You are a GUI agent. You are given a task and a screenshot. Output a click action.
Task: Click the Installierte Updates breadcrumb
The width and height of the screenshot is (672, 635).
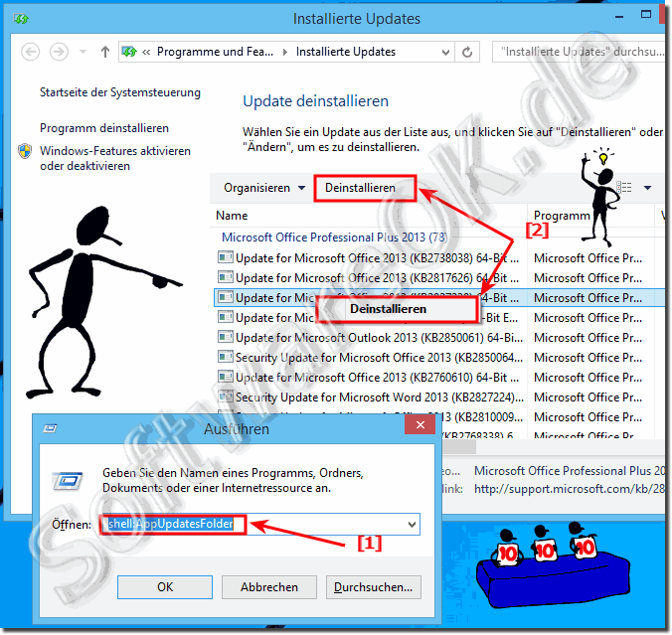(x=345, y=52)
